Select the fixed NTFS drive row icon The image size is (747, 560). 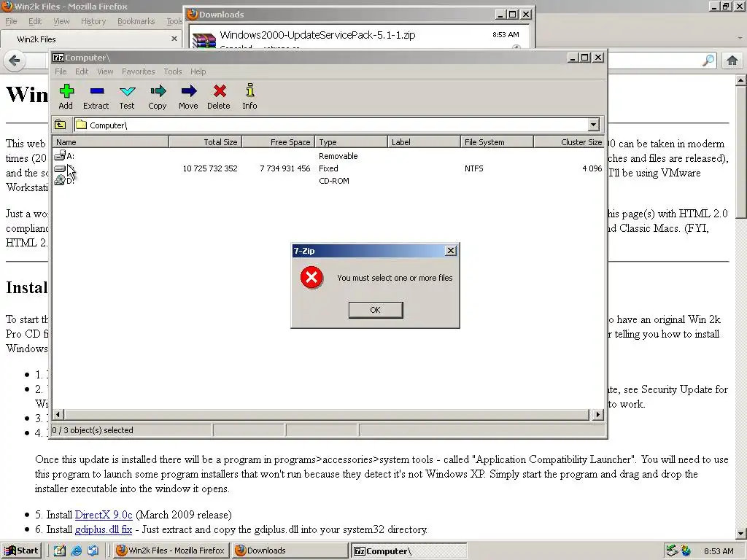point(60,168)
